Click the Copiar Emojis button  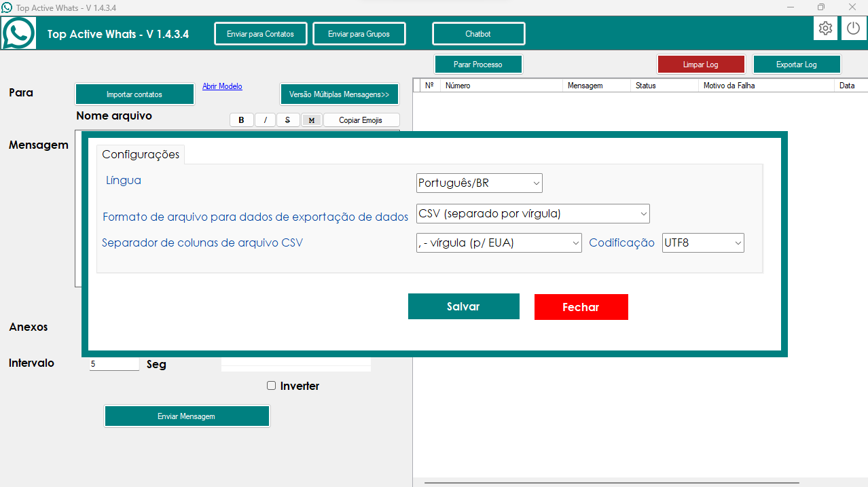click(x=361, y=120)
